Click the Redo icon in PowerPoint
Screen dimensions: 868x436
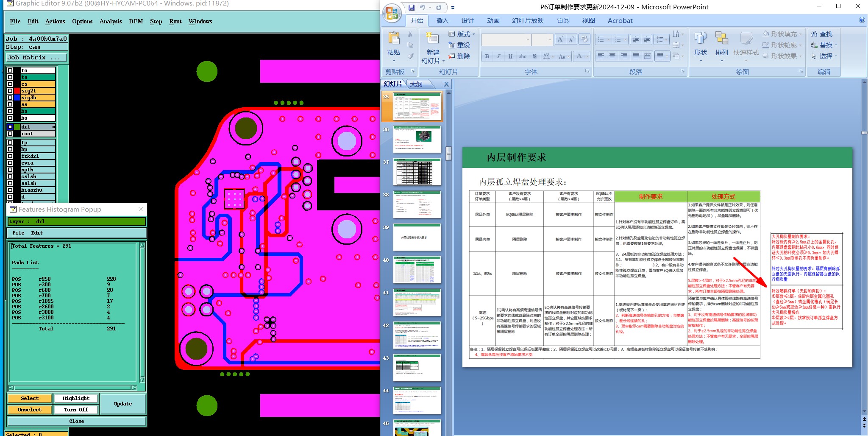pyautogui.click(x=439, y=8)
